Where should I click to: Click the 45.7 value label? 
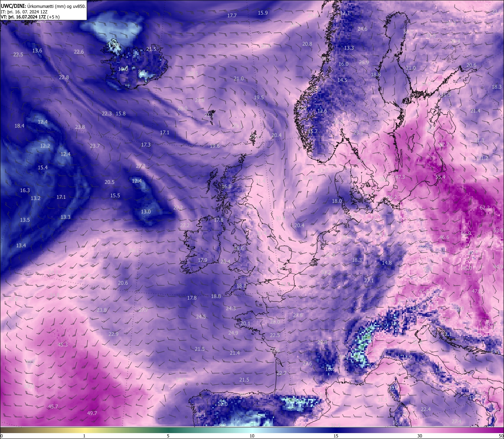pyautogui.click(x=53, y=407)
